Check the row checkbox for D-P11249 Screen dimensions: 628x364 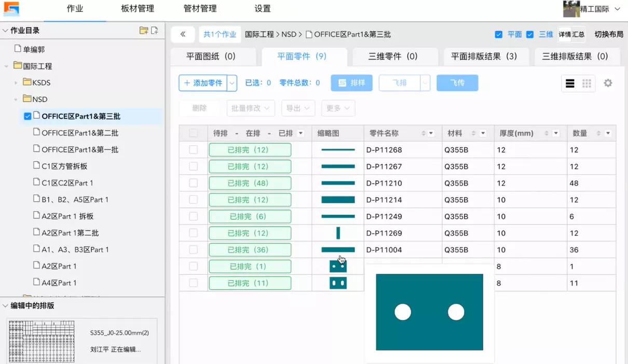click(x=193, y=216)
